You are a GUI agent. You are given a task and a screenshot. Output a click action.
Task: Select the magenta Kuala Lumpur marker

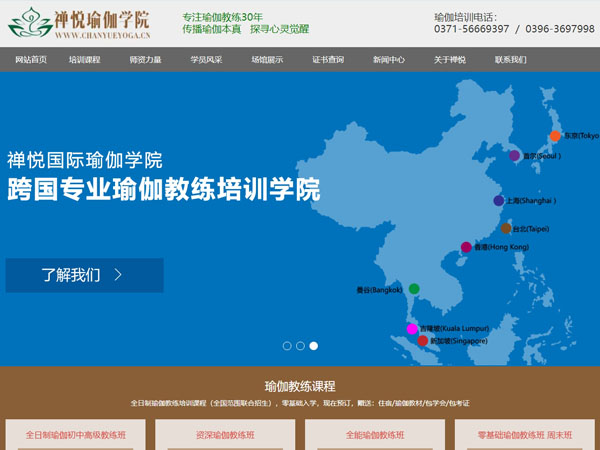412,329
